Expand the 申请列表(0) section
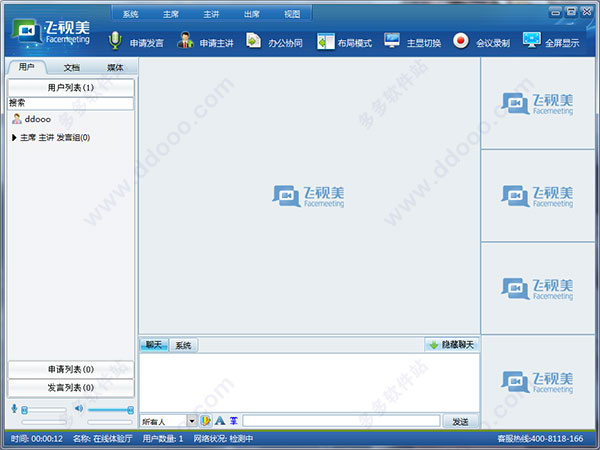The width and height of the screenshot is (600, 450). click(x=71, y=369)
